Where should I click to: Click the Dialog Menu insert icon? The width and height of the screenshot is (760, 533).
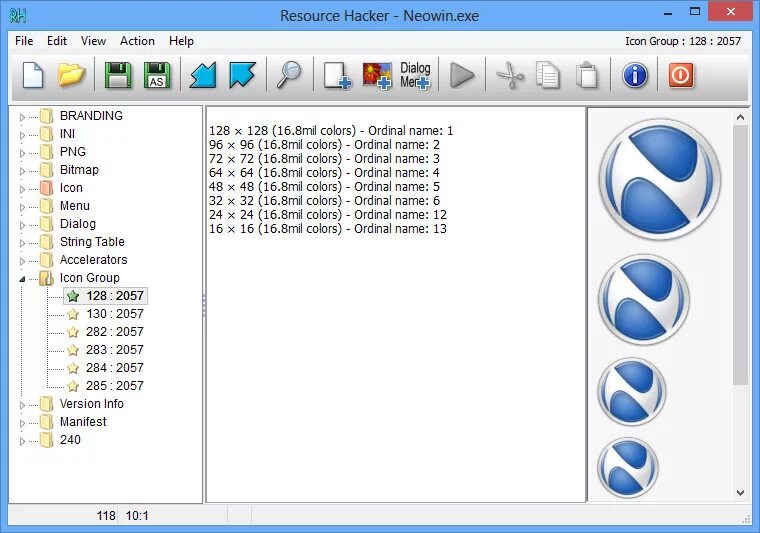(x=415, y=75)
